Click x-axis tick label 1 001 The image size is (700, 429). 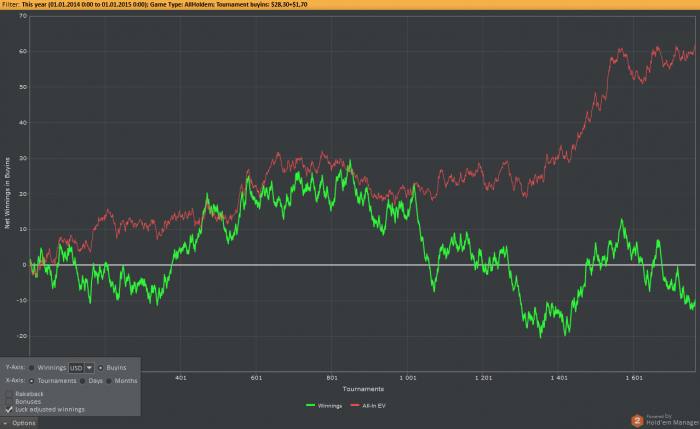pyautogui.click(x=408, y=378)
